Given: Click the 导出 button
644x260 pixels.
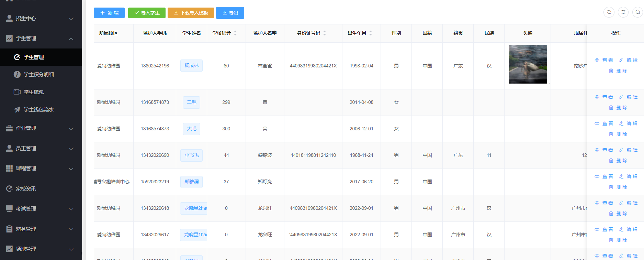Looking at the screenshot, I should pos(230,13).
